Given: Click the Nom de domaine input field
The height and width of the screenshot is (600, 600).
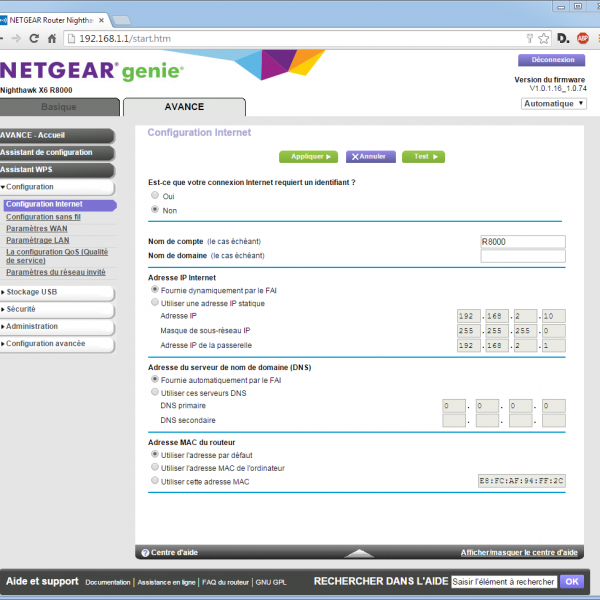Looking at the screenshot, I should click(x=522, y=256).
